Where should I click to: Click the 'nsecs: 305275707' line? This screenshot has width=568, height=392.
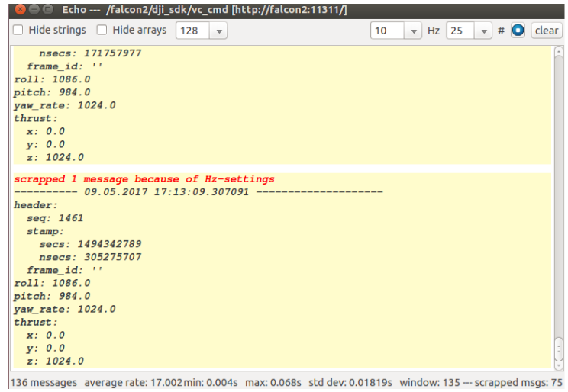coord(91,257)
